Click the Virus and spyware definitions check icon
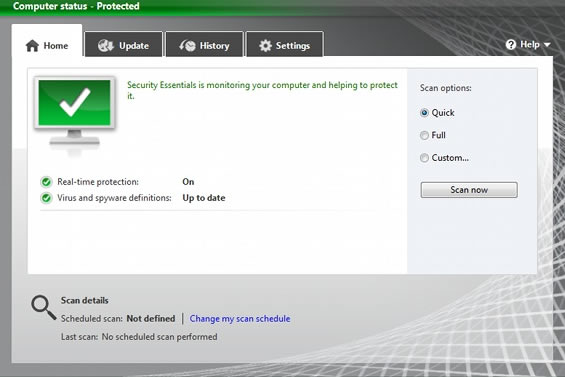The width and height of the screenshot is (565, 377). [x=46, y=198]
